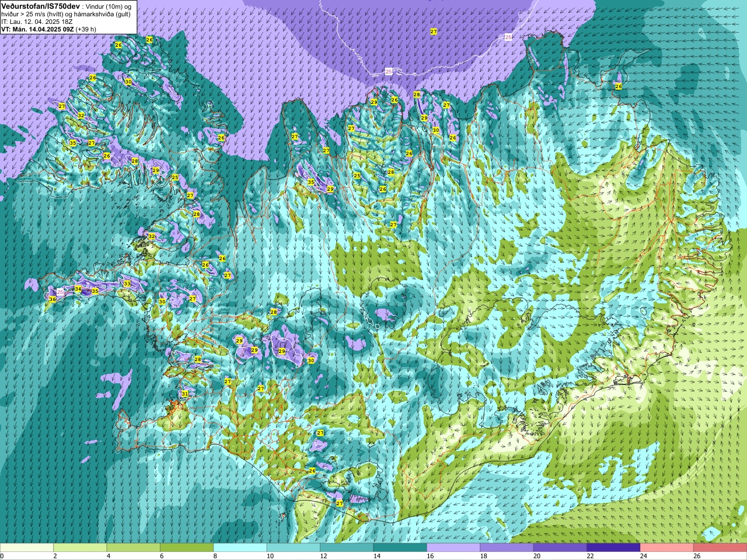The image size is (747, 560).
Task: Select the light cyan 8–10 legend swatch
Action: 240,548
